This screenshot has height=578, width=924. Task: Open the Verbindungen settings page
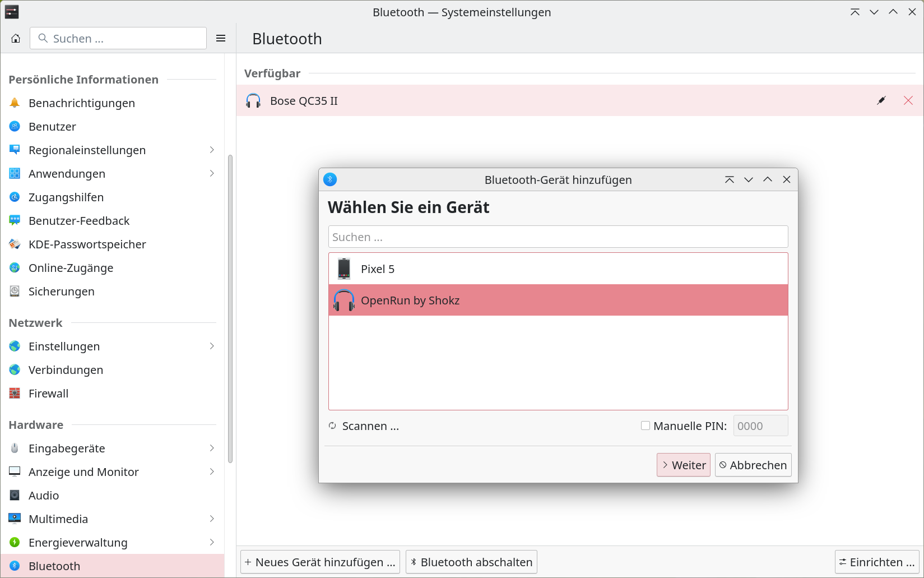[x=113, y=370]
